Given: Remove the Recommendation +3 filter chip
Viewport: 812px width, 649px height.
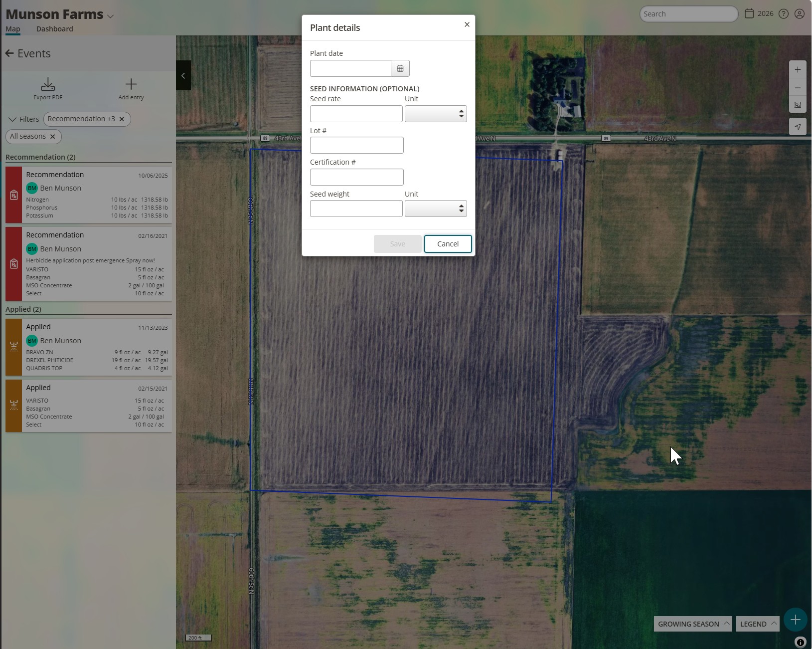Looking at the screenshot, I should click(122, 119).
